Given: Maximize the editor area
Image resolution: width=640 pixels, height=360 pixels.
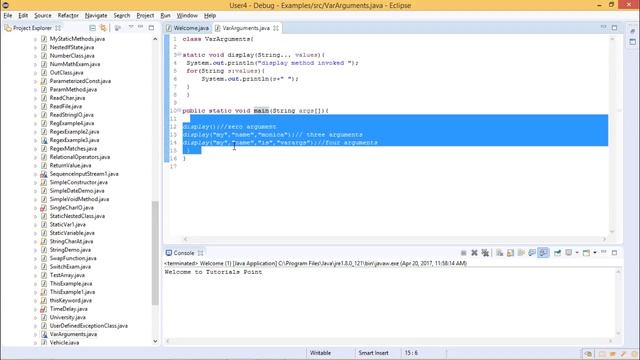Looking at the screenshot, I should 614,27.
